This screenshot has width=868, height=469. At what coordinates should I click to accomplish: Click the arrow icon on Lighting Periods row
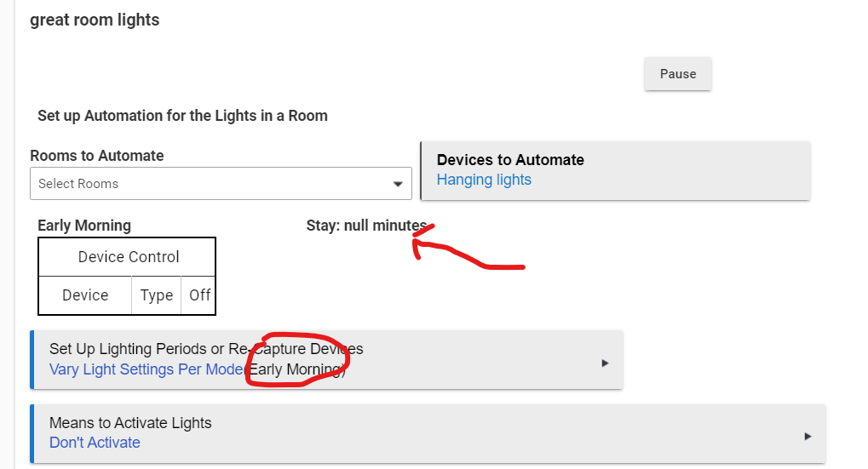point(605,363)
